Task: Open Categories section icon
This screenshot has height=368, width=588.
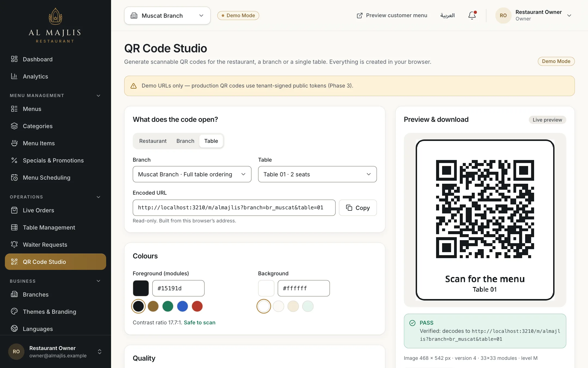Action: pyautogui.click(x=14, y=126)
